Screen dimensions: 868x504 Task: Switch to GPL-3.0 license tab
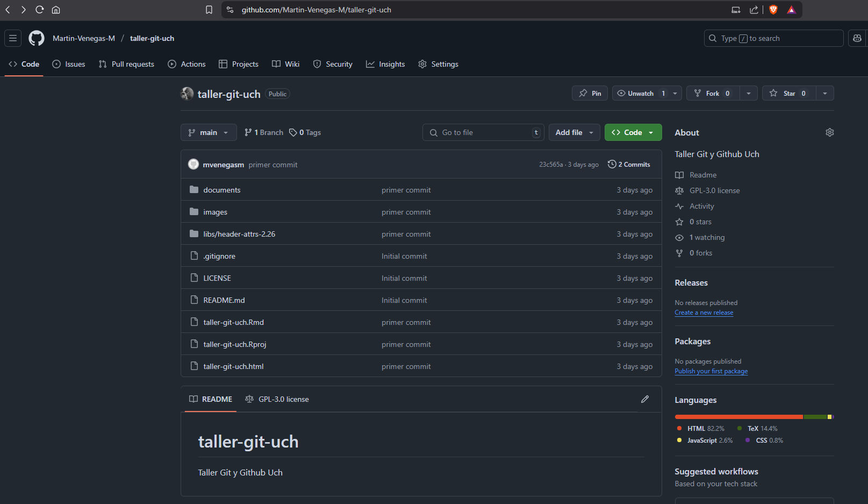[277, 399]
